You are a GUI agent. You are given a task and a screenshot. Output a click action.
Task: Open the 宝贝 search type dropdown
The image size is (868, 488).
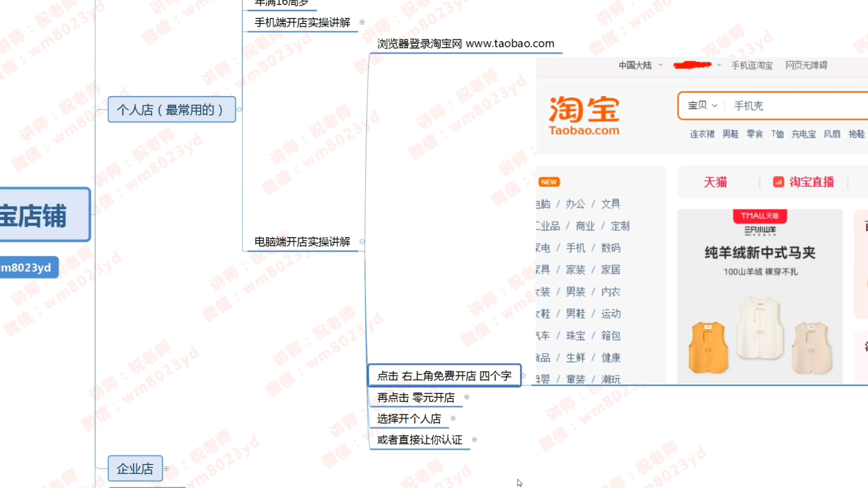pos(702,106)
